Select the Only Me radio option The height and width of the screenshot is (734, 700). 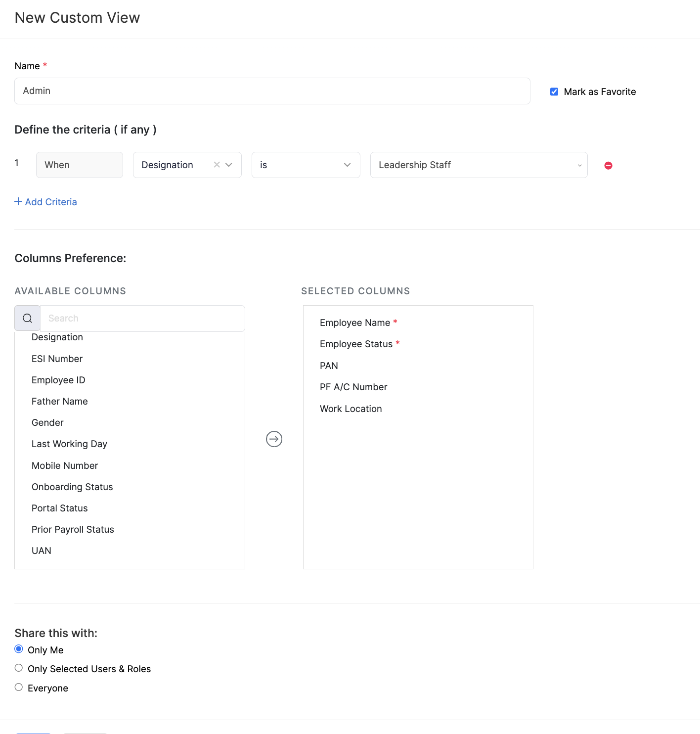(x=19, y=649)
